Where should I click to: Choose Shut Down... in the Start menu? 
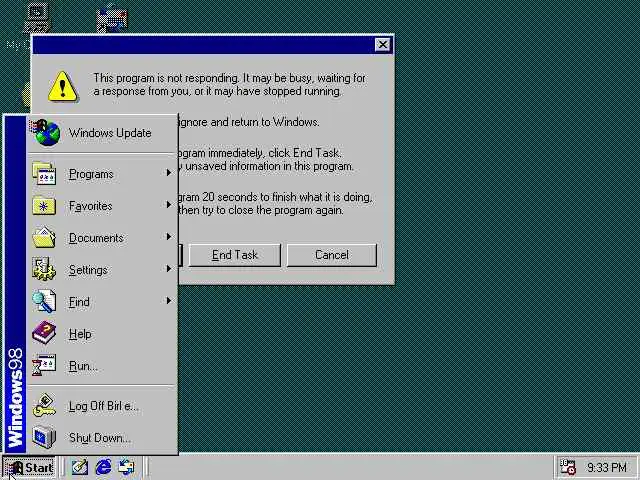point(102,438)
